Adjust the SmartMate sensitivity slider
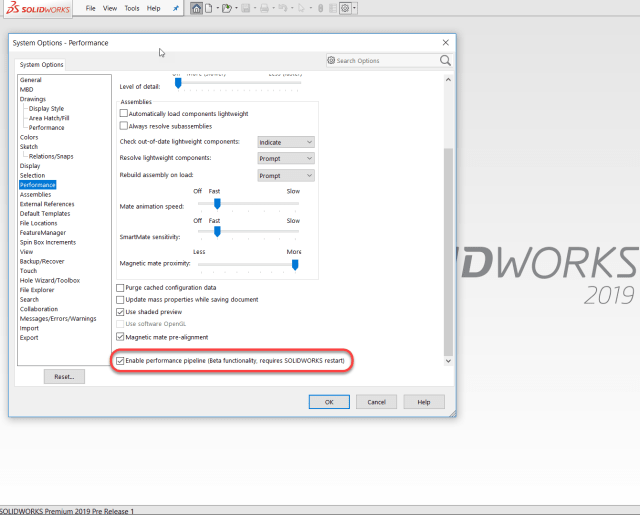The height and width of the screenshot is (515, 640). [217, 231]
